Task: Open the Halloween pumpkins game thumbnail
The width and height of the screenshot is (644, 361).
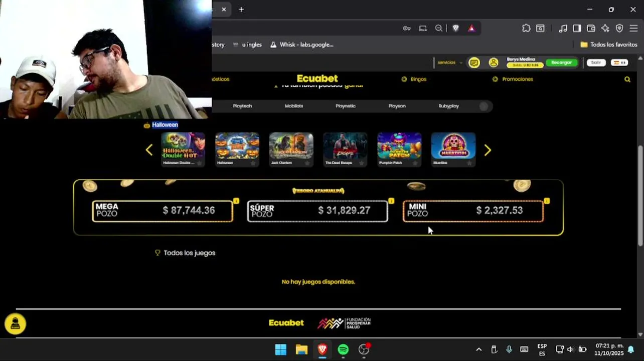Action: 237,146
